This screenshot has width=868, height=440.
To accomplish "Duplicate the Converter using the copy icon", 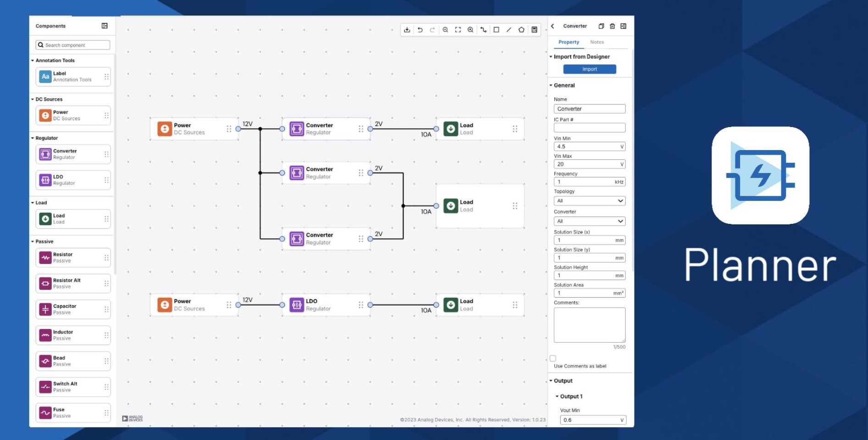I will tap(601, 26).
